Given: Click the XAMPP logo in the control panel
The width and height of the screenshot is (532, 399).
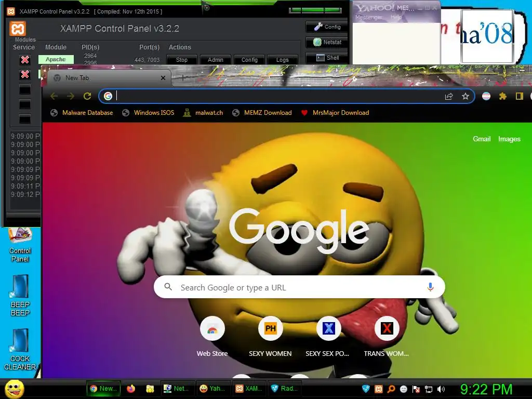Looking at the screenshot, I should coord(18,29).
